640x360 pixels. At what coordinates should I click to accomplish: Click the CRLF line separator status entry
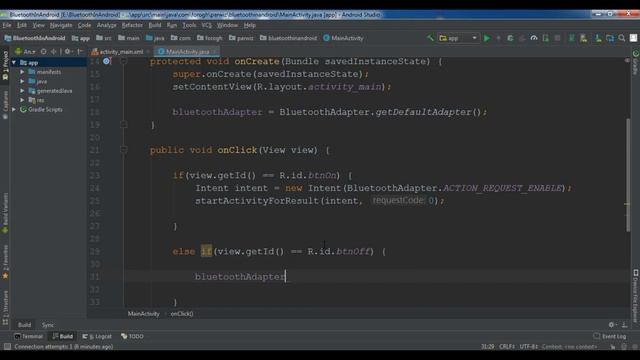click(507, 347)
